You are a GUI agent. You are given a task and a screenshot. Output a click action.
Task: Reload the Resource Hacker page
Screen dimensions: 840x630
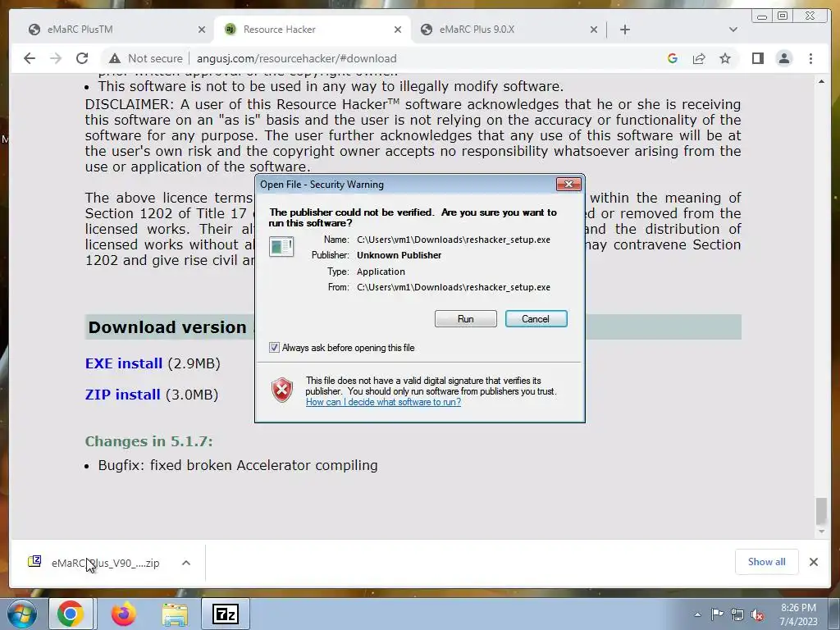82,58
